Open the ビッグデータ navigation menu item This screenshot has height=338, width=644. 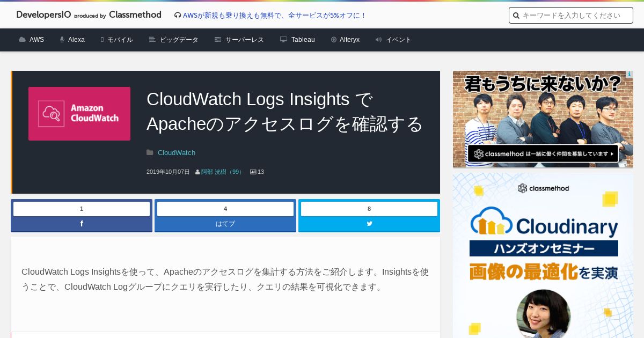[x=179, y=40]
